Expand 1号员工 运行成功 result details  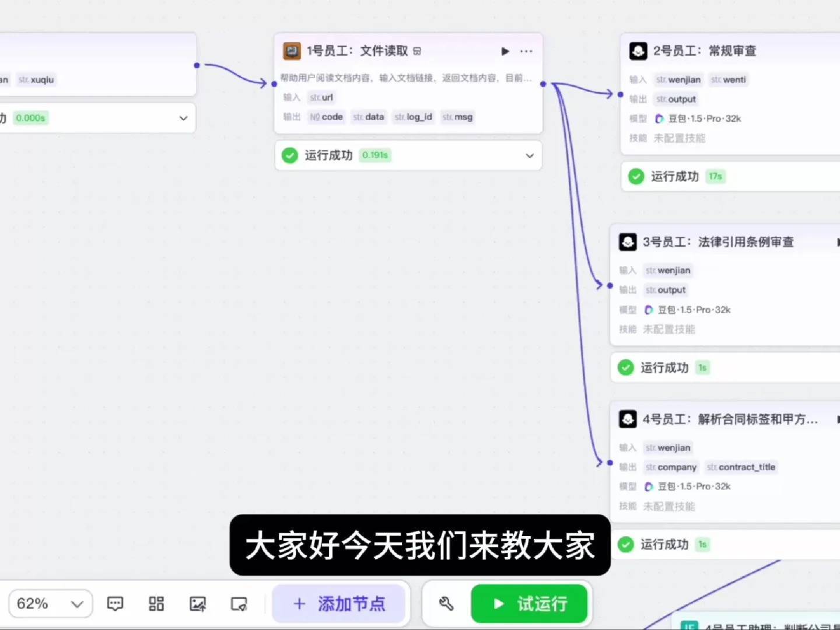tap(529, 156)
